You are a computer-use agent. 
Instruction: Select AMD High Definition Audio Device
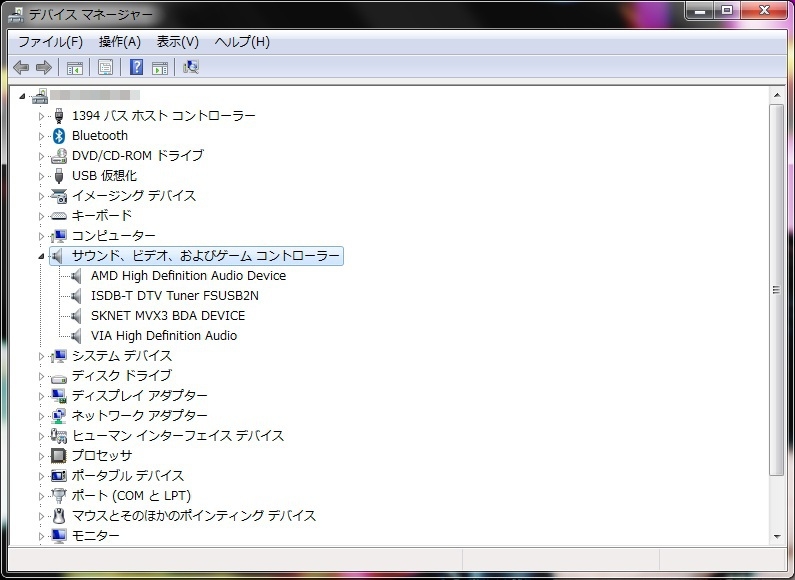tap(188, 276)
